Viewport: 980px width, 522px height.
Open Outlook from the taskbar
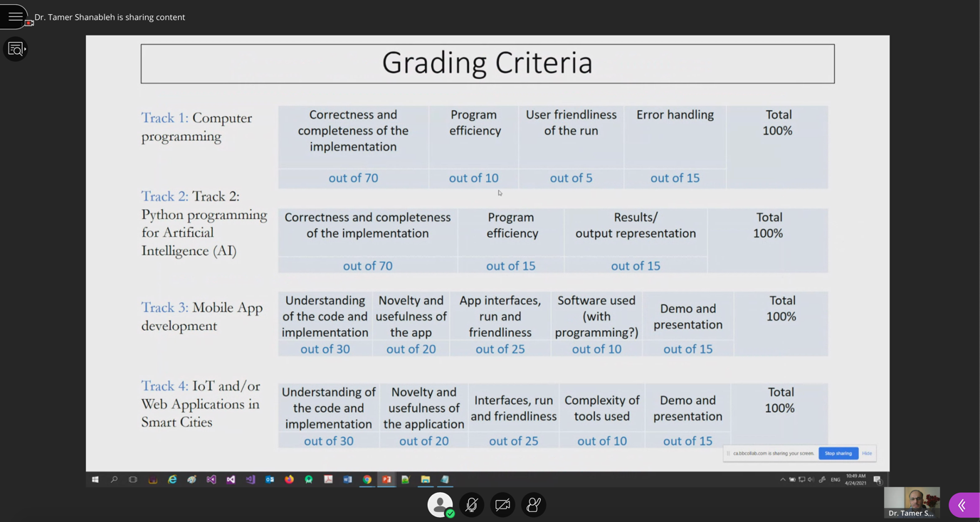[x=270, y=479]
